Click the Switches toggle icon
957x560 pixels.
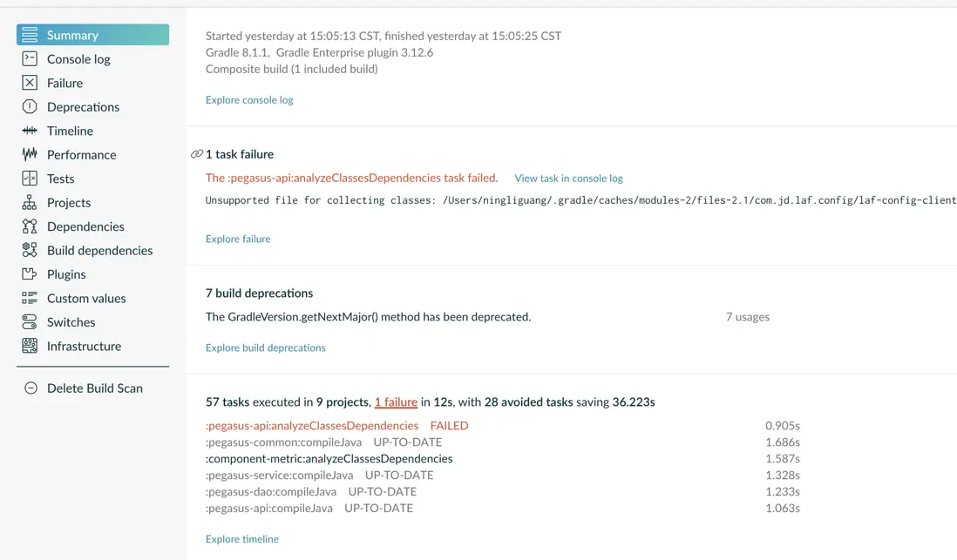[x=30, y=322]
